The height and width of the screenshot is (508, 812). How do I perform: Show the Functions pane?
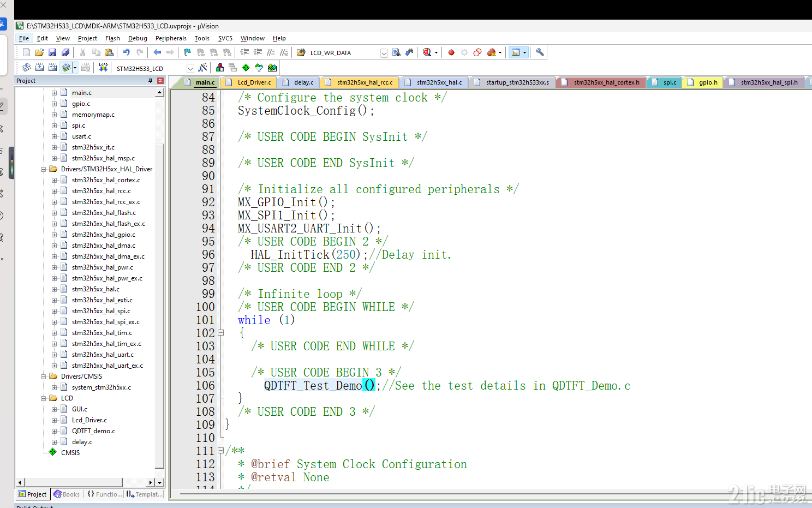(104, 494)
